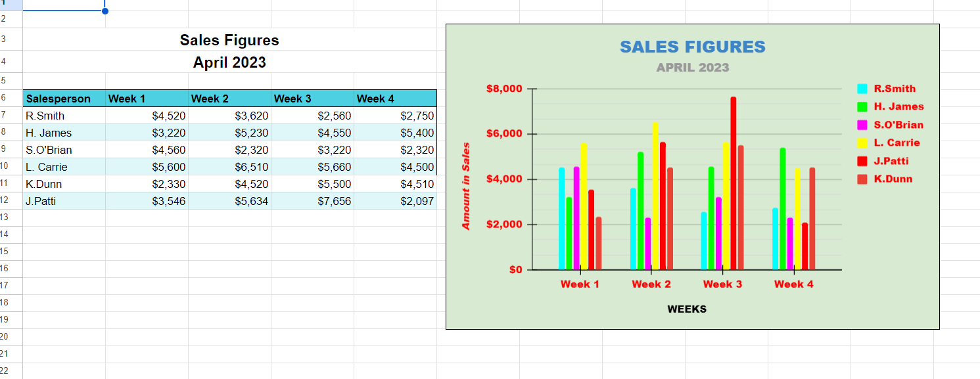Viewport: 980px width, 379px height.
Task: Click the SALES FIGURES chart title
Action: point(693,47)
